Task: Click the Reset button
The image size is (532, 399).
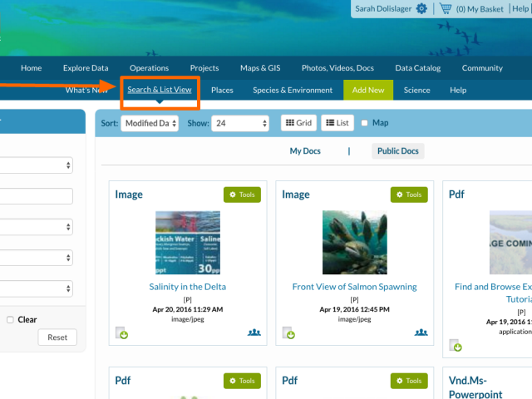Action: pyautogui.click(x=57, y=337)
